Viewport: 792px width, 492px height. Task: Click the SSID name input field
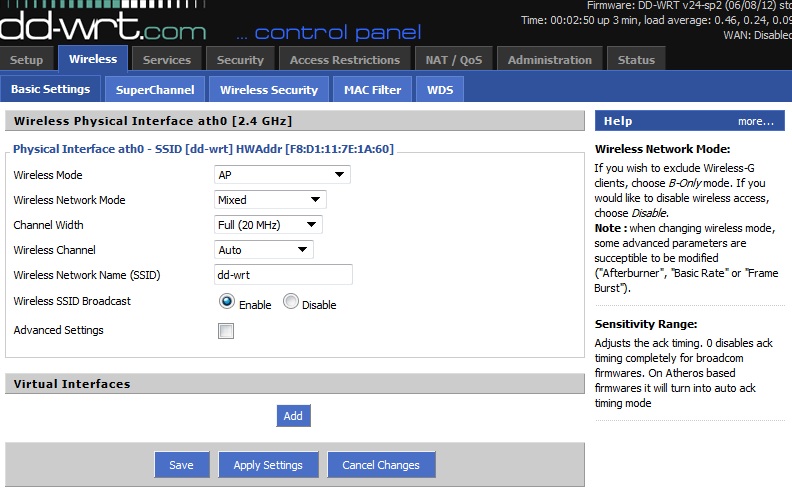click(283, 275)
